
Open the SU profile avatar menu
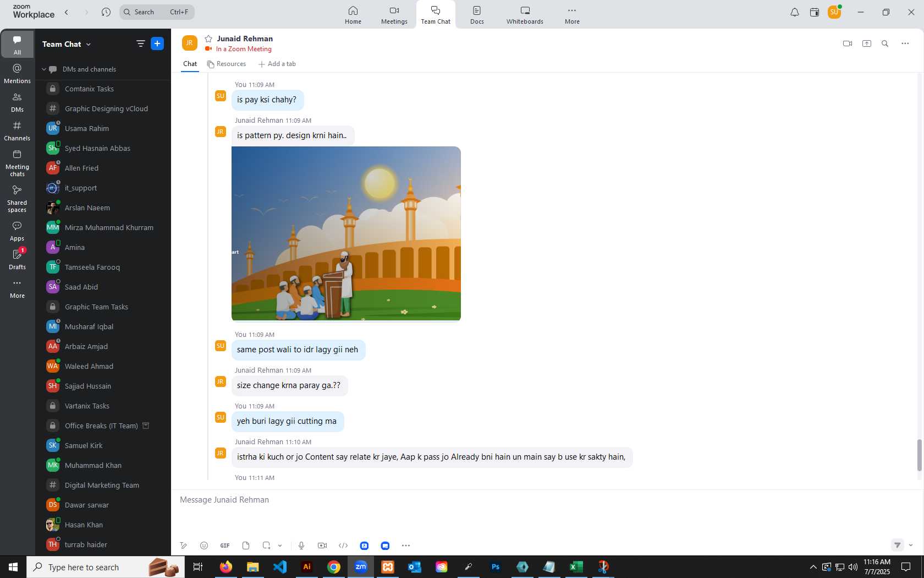click(x=834, y=12)
